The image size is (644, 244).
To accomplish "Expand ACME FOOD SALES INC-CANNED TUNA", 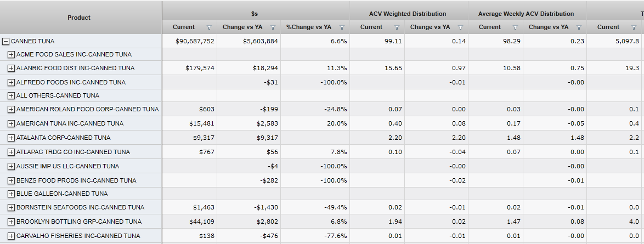I will tap(11, 54).
